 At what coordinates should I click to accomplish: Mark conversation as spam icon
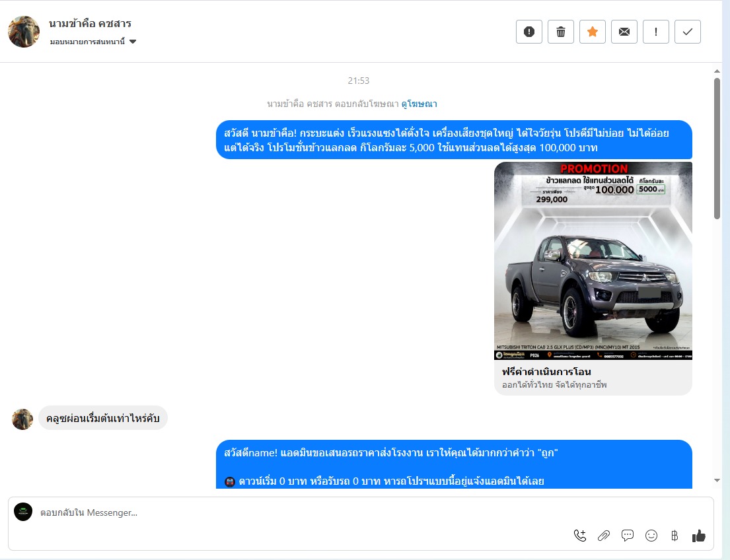click(x=529, y=32)
